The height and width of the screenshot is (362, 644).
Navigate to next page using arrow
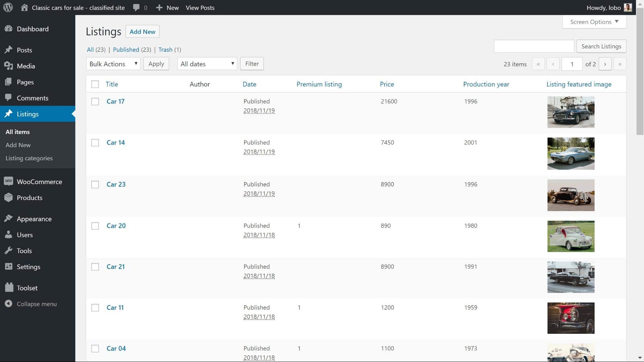pyautogui.click(x=605, y=64)
